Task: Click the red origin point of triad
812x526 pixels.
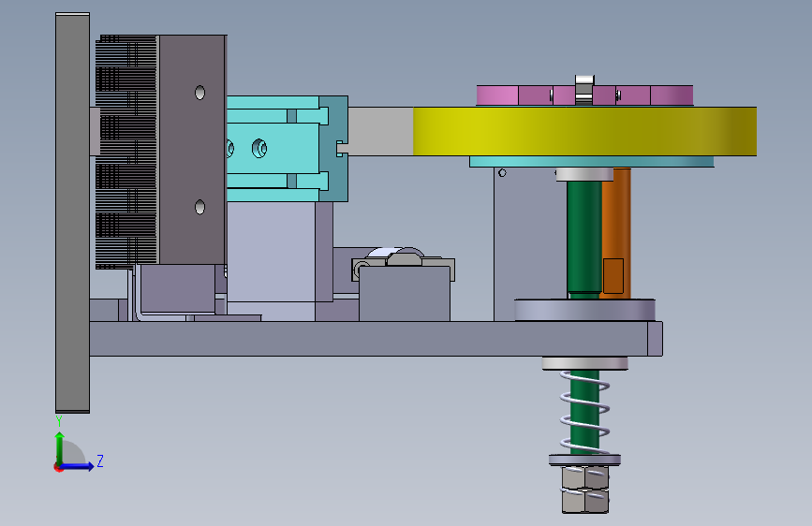Action: 58,467
